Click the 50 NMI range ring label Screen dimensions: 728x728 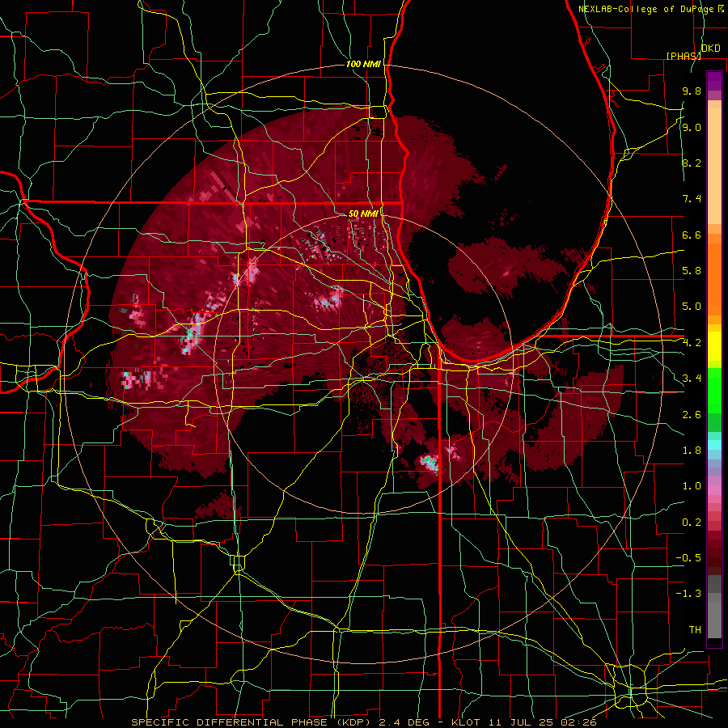point(363,214)
